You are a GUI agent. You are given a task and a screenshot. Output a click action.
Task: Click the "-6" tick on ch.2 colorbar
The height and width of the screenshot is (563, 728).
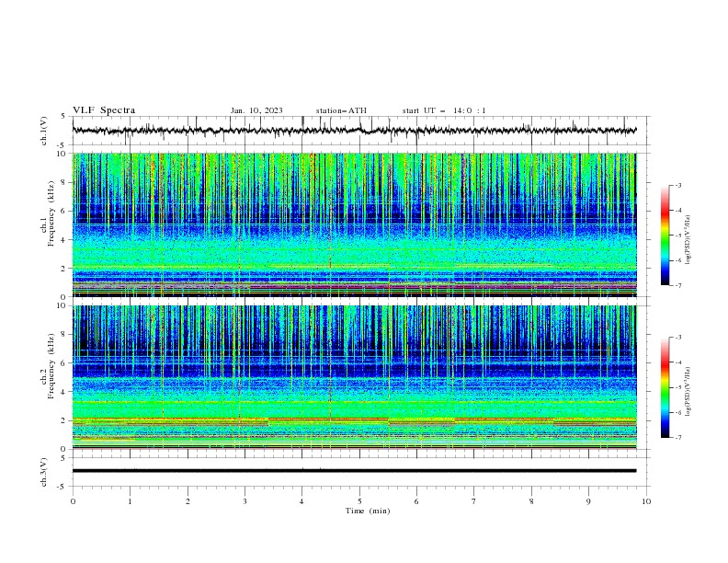click(x=678, y=412)
